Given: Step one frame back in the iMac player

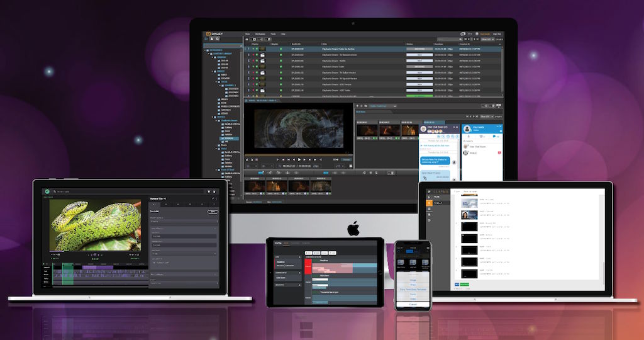Looking at the screenshot, I should pyautogui.click(x=294, y=159).
